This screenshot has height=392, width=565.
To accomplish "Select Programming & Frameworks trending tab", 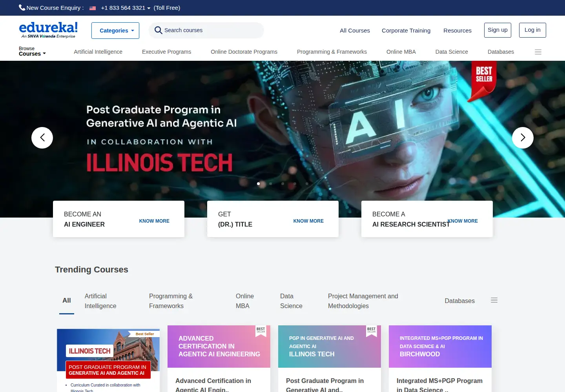I will pos(171,301).
